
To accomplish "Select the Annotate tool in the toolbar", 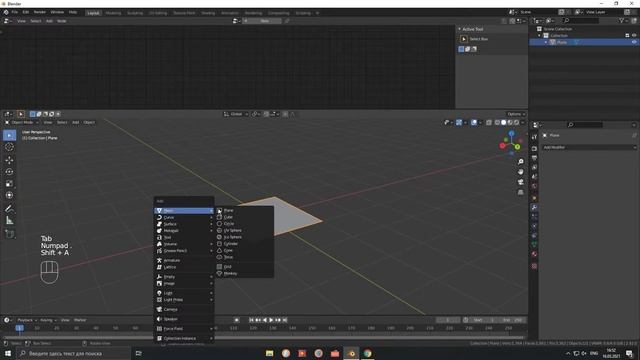I will click(9, 209).
